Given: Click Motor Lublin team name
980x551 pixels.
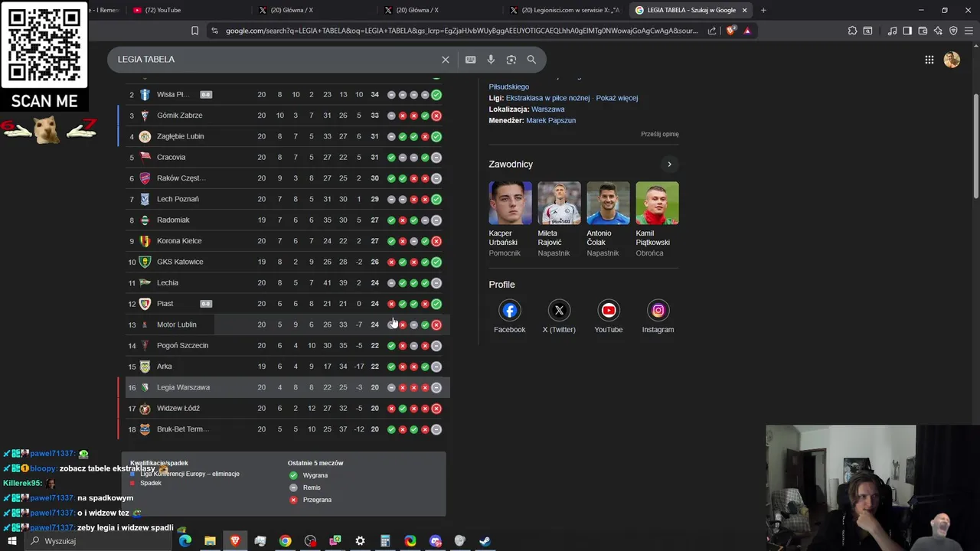Looking at the screenshot, I should click(x=176, y=324).
